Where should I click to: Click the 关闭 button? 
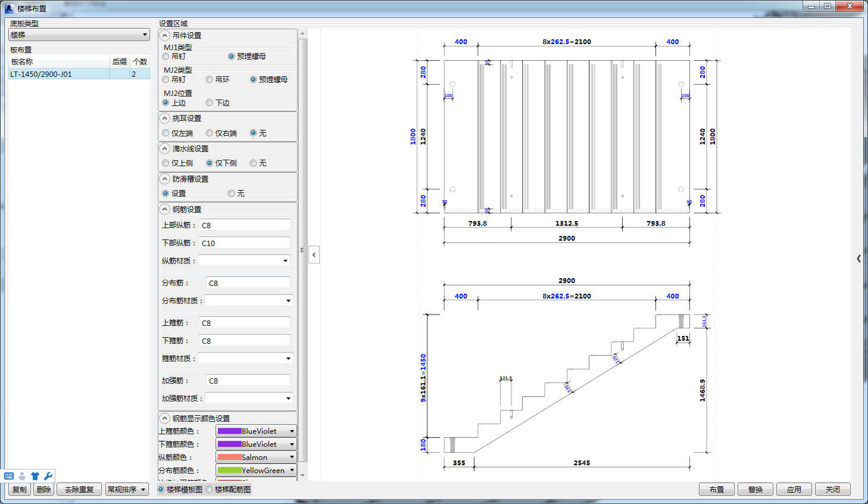click(833, 490)
